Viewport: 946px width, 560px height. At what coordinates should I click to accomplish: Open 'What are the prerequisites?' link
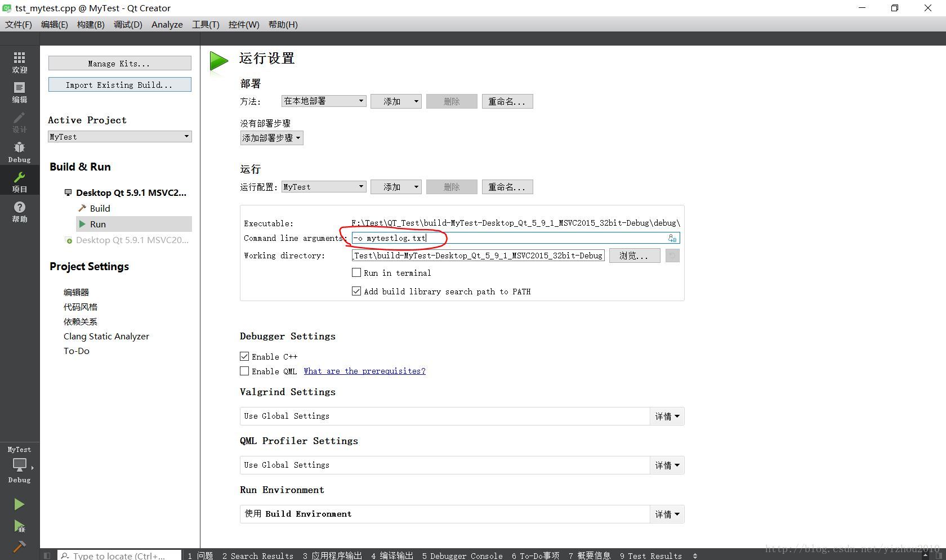coord(364,371)
